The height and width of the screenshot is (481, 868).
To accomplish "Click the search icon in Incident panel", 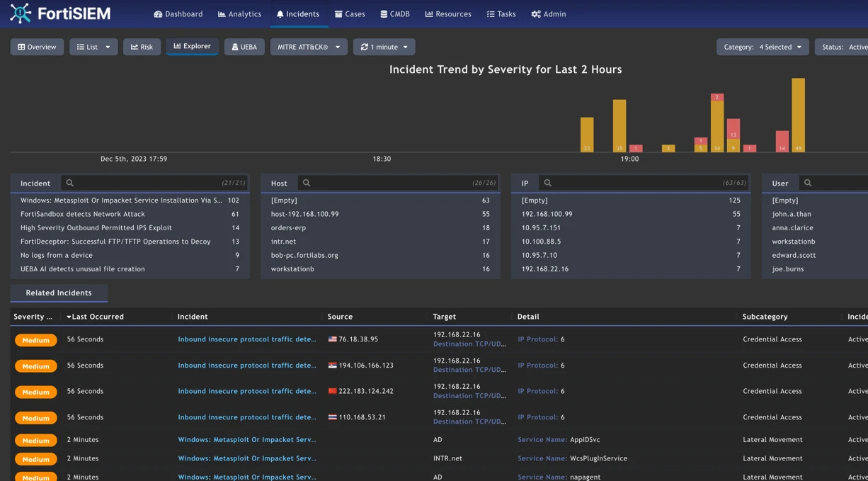I will (69, 183).
